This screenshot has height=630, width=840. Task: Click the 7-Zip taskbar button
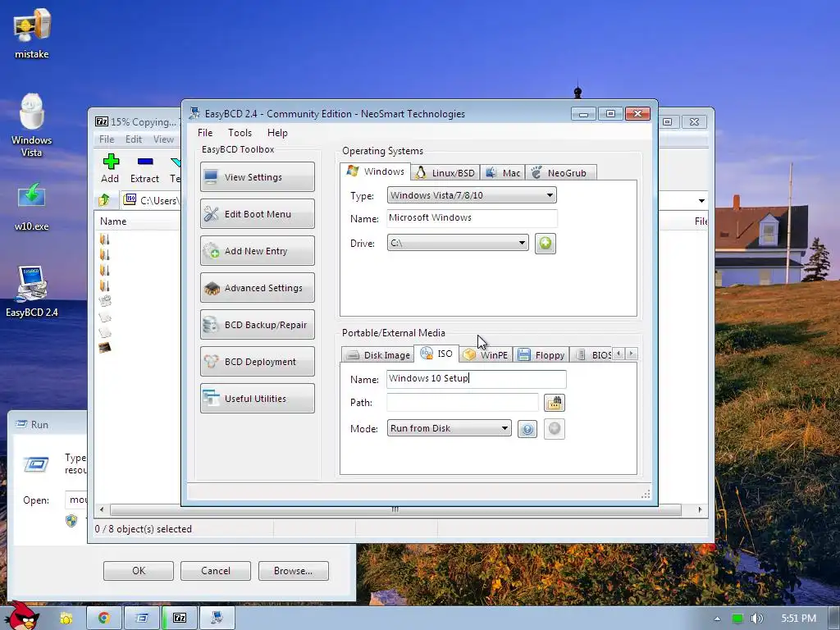(180, 619)
